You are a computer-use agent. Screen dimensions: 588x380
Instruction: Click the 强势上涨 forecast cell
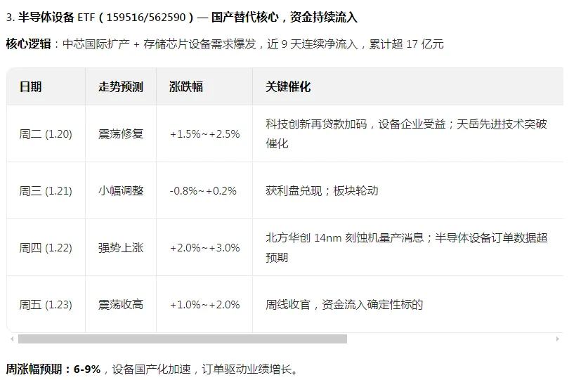[121, 247]
